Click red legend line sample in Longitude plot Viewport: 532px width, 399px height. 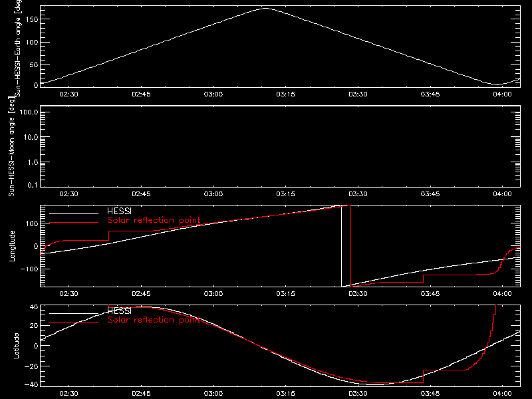74,223
